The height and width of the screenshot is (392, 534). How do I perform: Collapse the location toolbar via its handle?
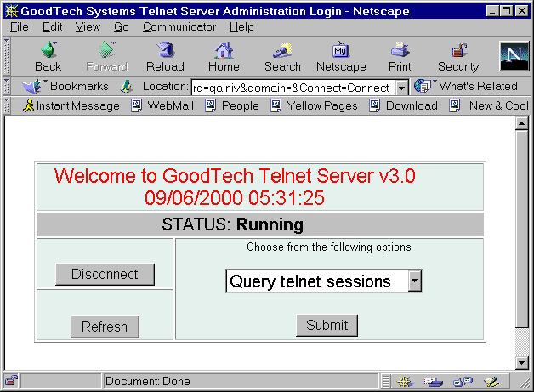[7, 87]
